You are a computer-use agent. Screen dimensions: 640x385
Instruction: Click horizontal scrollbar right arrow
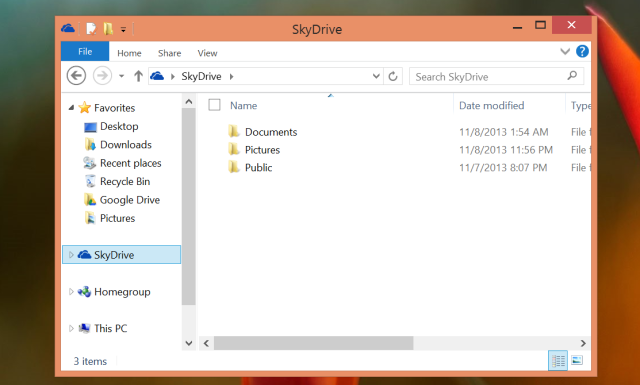(x=583, y=343)
